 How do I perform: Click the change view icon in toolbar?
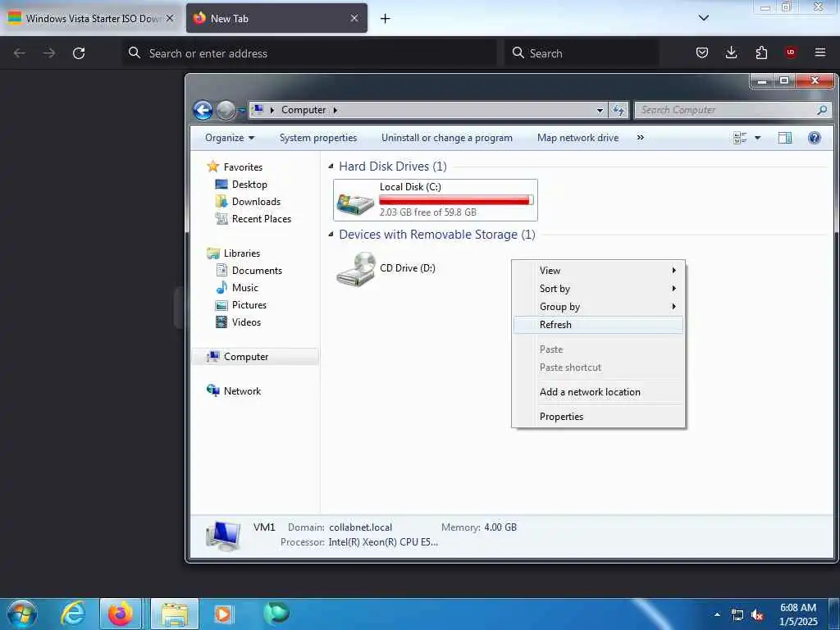(740, 138)
